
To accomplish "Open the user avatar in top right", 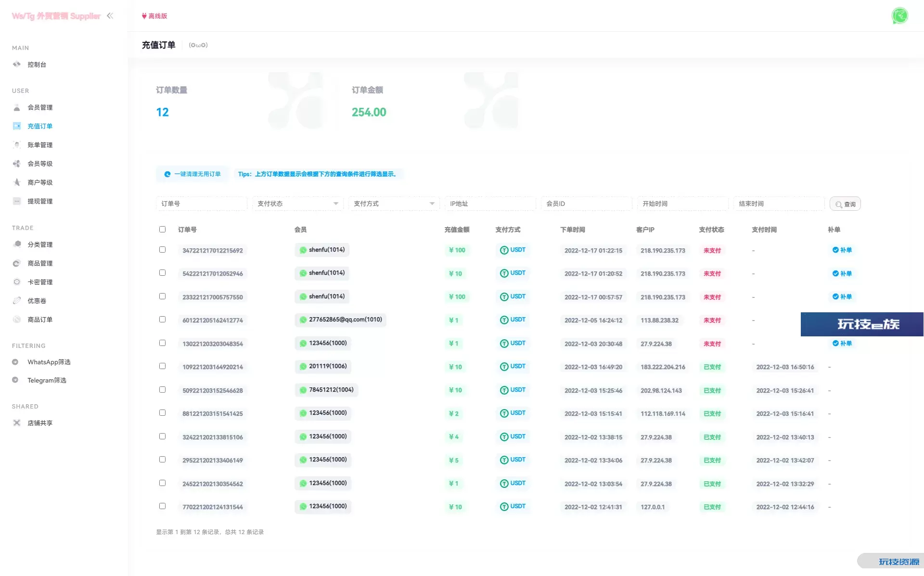I will click(x=899, y=16).
